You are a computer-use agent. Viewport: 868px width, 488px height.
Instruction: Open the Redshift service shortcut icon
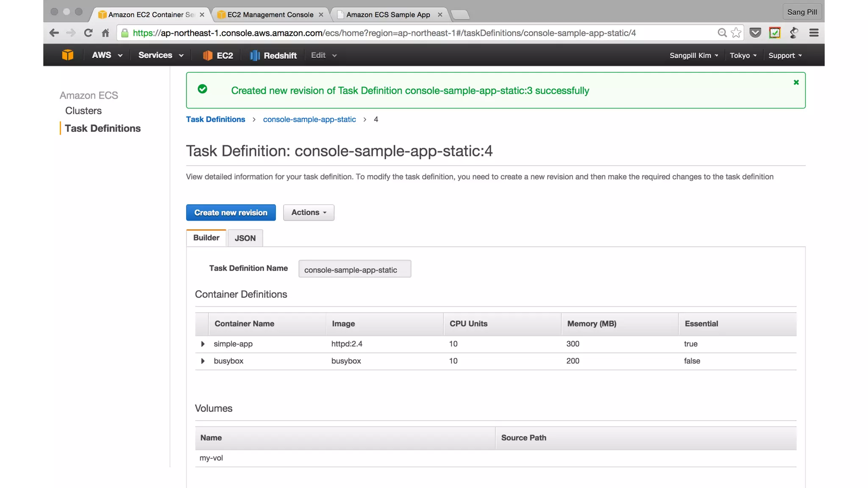254,55
